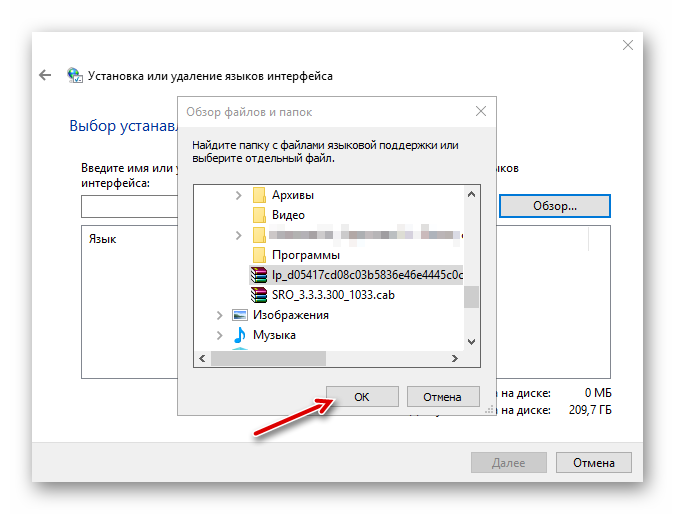Click the Обзор... button
The width and height of the screenshot is (675, 514).
click(555, 206)
